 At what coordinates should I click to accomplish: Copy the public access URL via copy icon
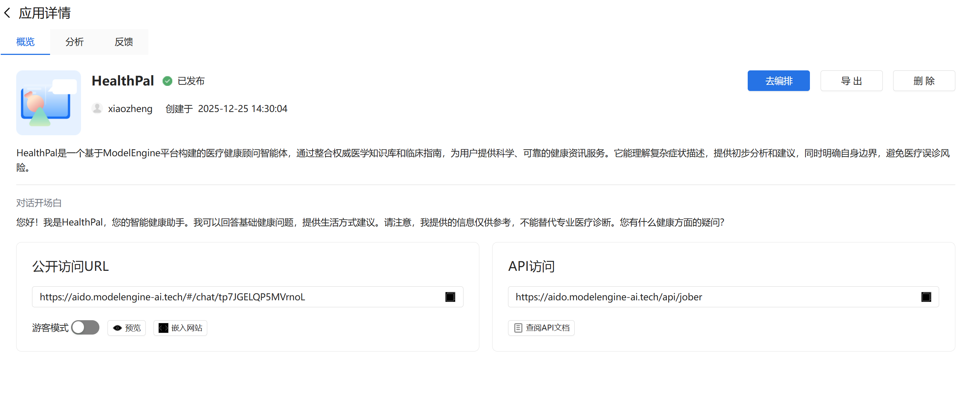[450, 297]
